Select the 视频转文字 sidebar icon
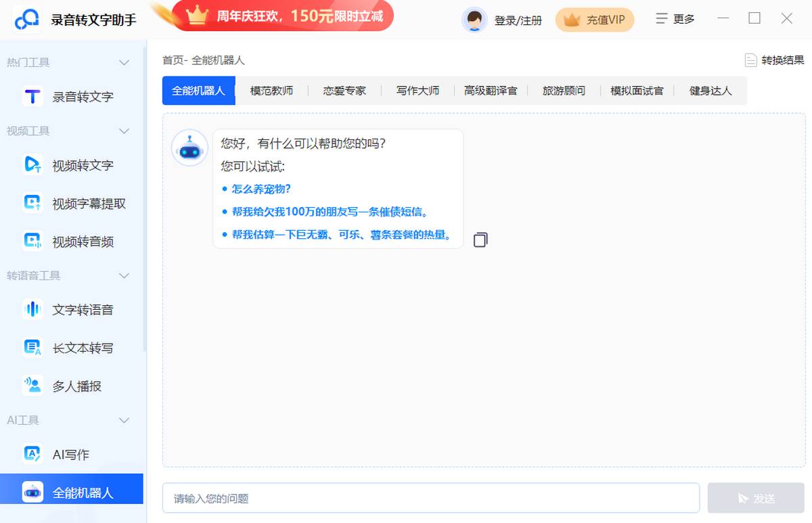The height and width of the screenshot is (523, 812). pos(32,165)
